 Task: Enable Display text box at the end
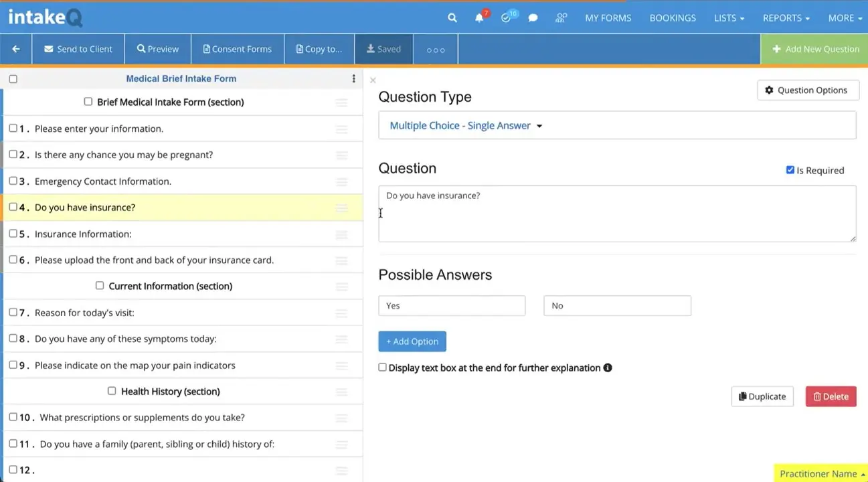[x=382, y=367]
